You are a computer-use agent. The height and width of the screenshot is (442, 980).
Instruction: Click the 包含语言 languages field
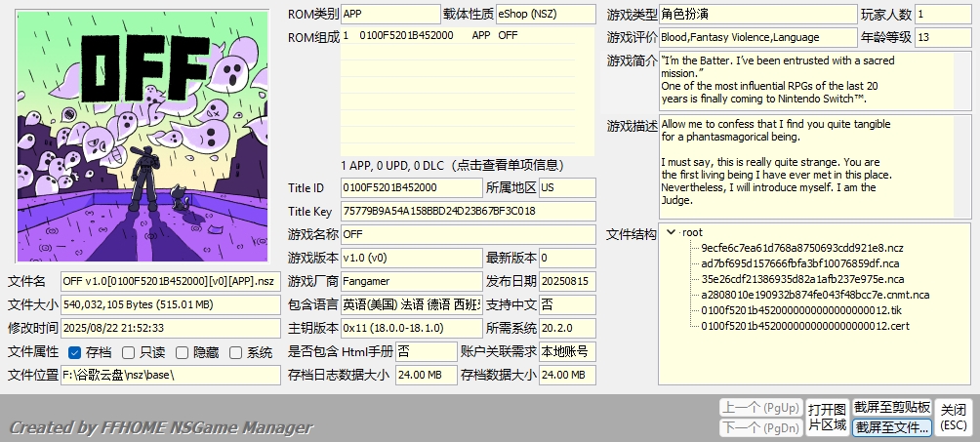pos(410,304)
